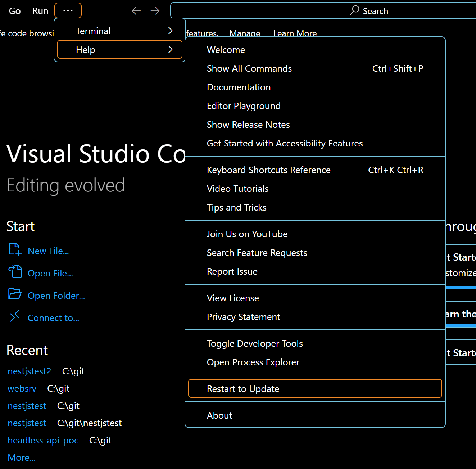Screen dimensions: 476x469
Task: Select Show All Commands
Action: pyautogui.click(x=249, y=68)
